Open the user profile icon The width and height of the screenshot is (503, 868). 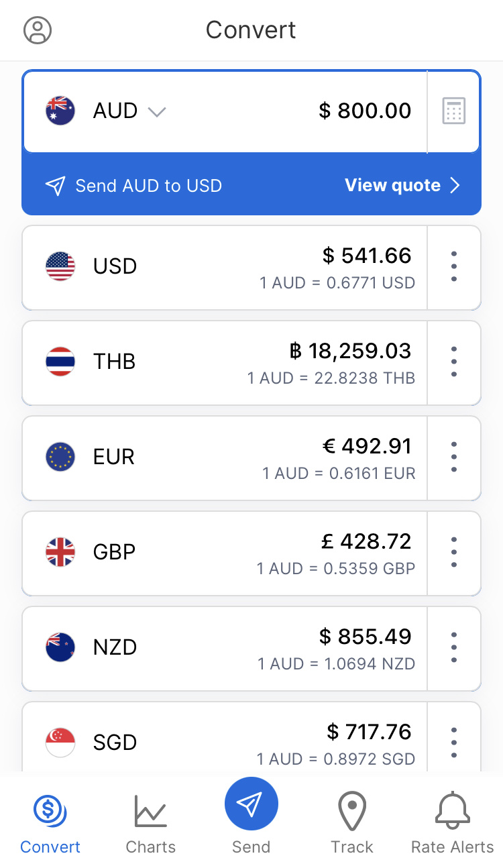click(x=38, y=30)
